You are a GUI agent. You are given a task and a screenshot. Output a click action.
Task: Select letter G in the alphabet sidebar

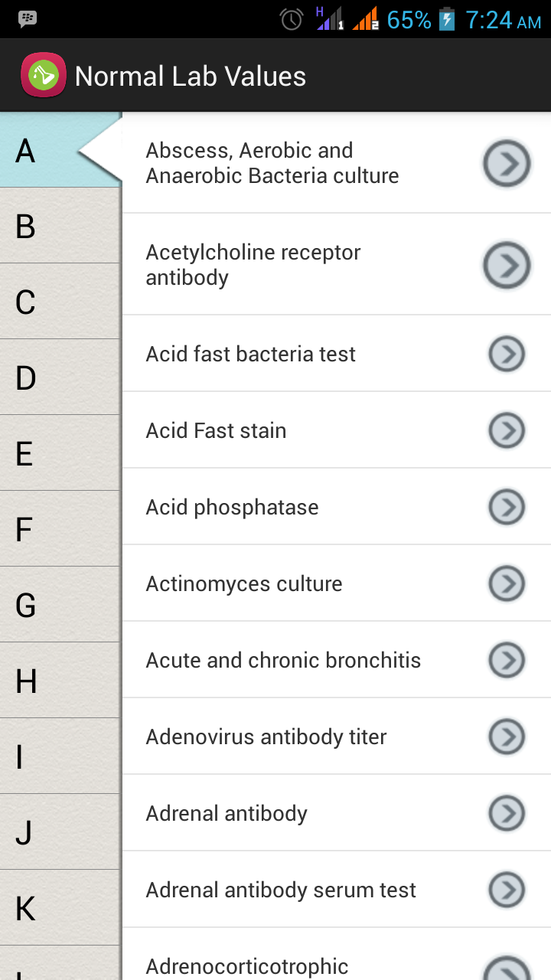click(60, 605)
